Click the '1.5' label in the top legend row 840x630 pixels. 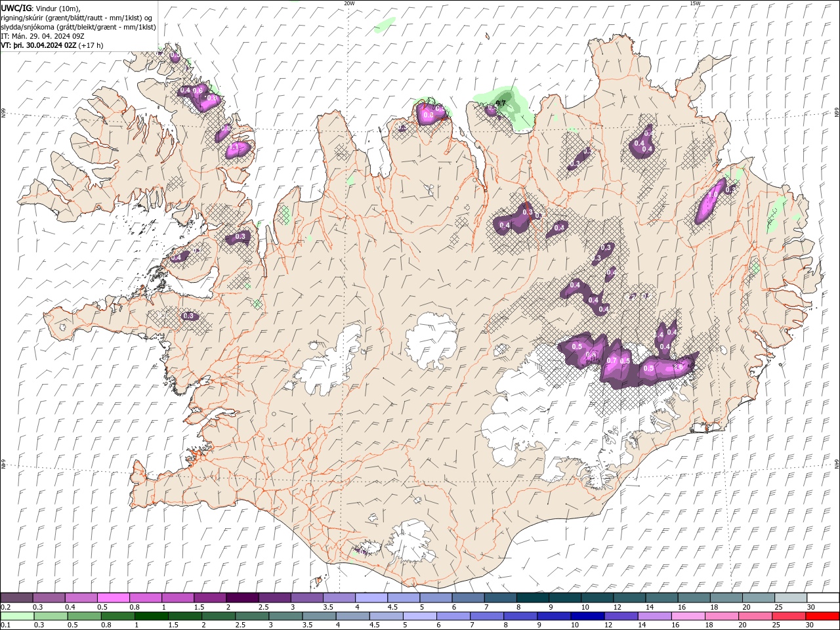[199, 607]
